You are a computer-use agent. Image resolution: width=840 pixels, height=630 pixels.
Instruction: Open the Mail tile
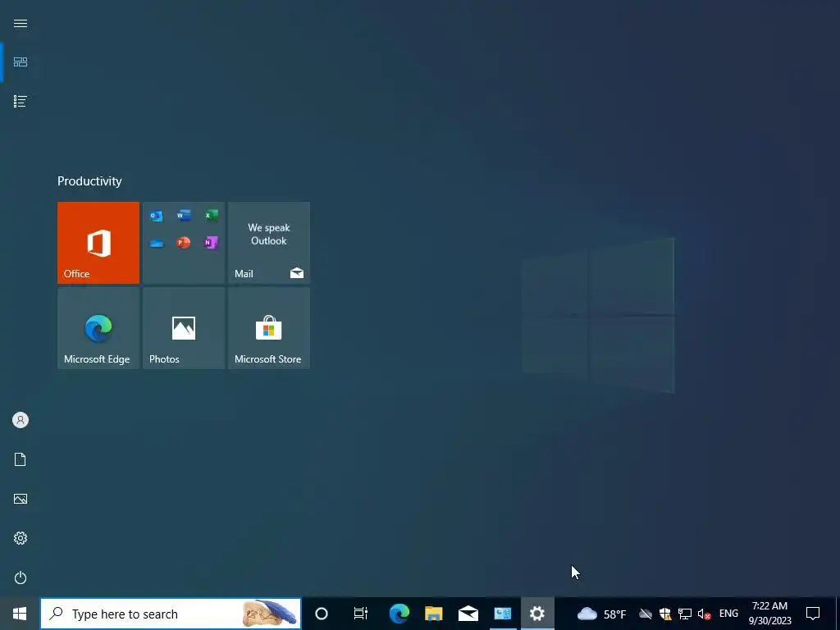click(269, 243)
